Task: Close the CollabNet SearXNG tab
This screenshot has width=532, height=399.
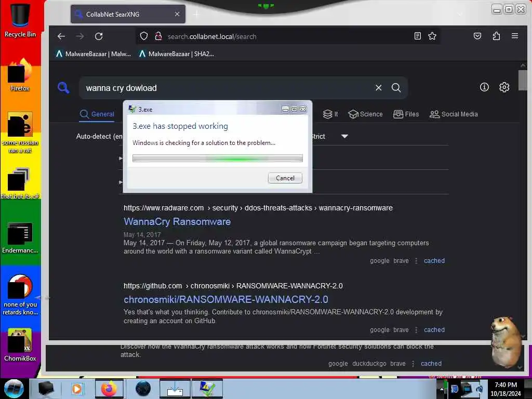Action: click(x=177, y=14)
